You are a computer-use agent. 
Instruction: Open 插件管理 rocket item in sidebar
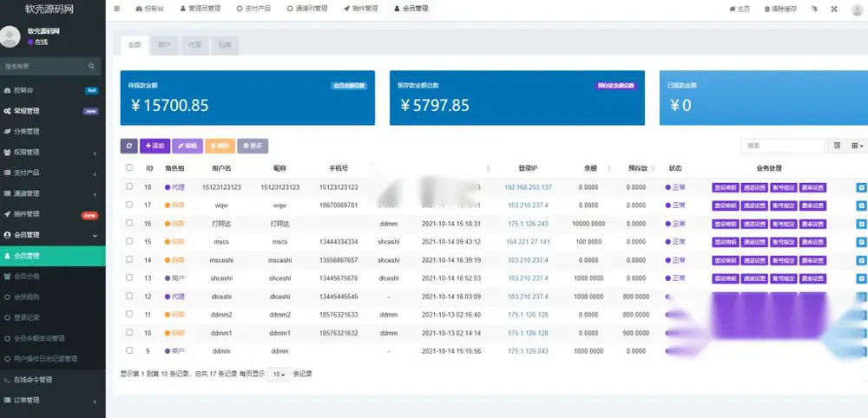53,214
